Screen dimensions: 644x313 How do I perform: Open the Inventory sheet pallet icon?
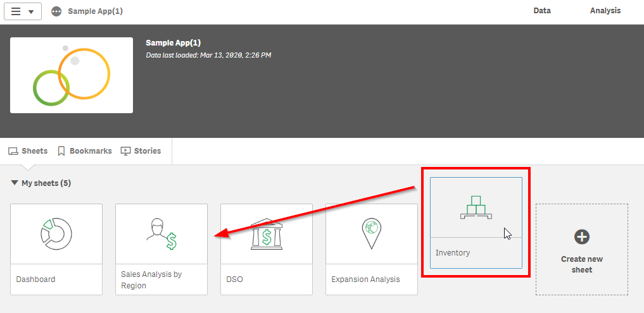pyautogui.click(x=476, y=207)
